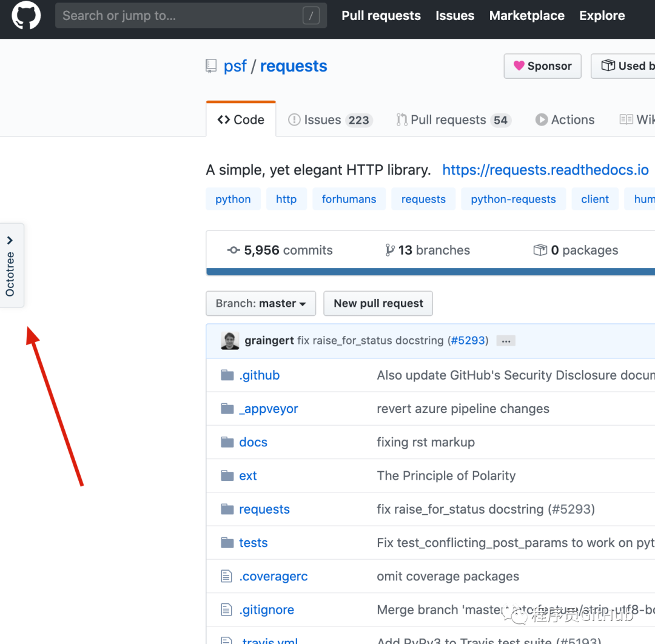Click the blue language breakdown bar

click(431, 272)
